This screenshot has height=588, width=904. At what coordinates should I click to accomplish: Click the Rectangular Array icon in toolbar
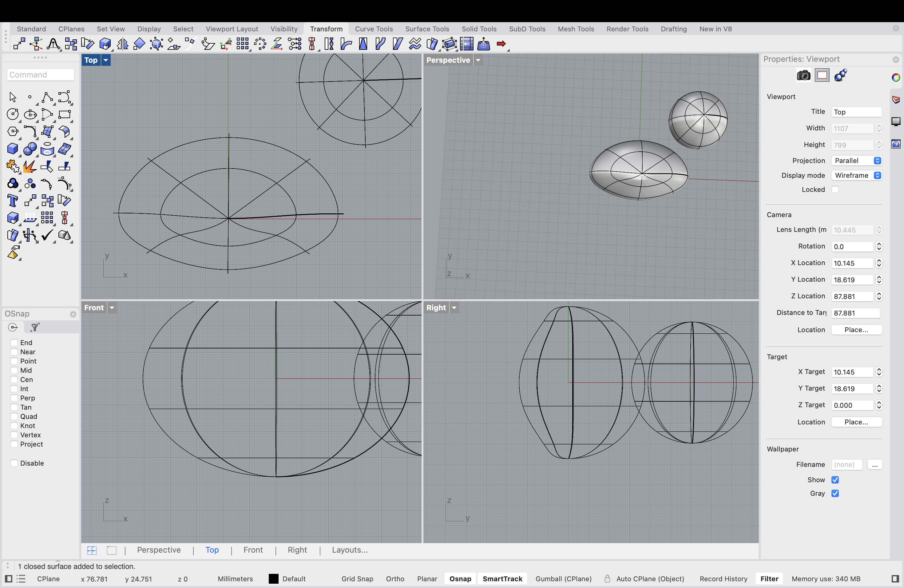[242, 44]
